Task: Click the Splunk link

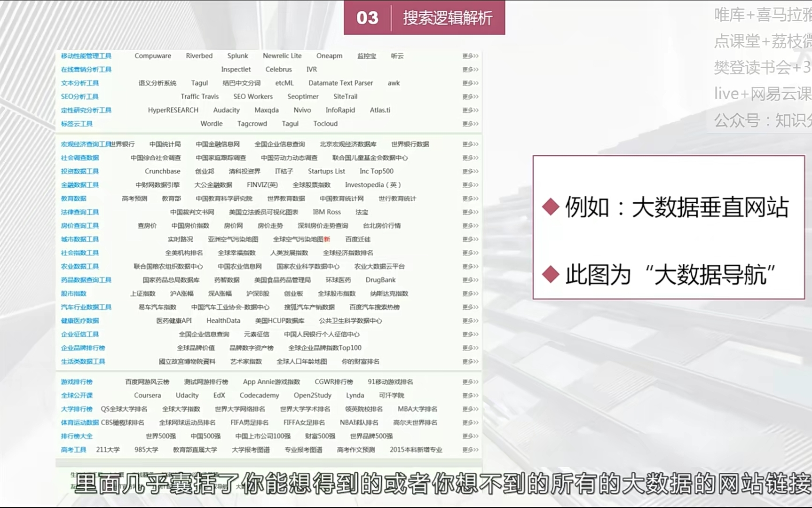Action: click(x=237, y=56)
